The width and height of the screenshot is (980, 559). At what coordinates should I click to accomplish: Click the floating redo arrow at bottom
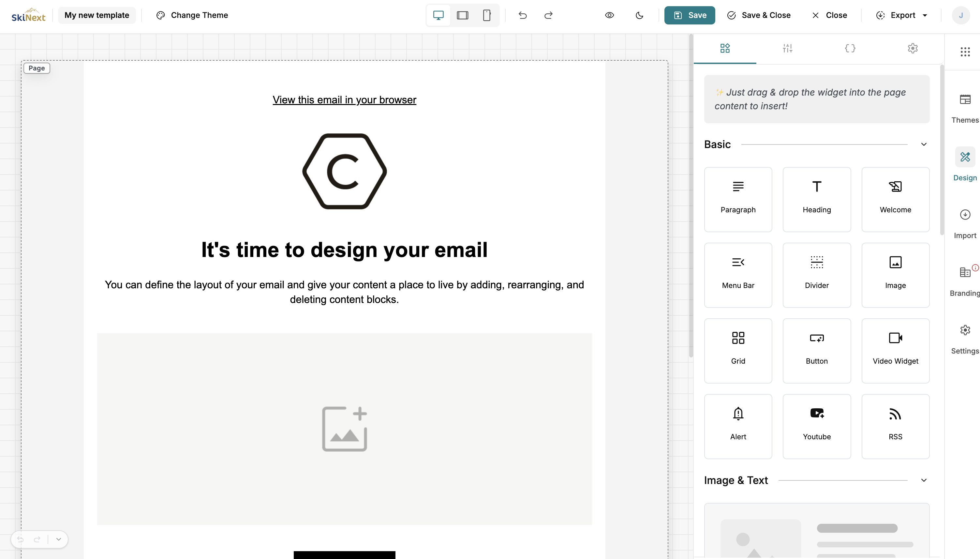37,539
